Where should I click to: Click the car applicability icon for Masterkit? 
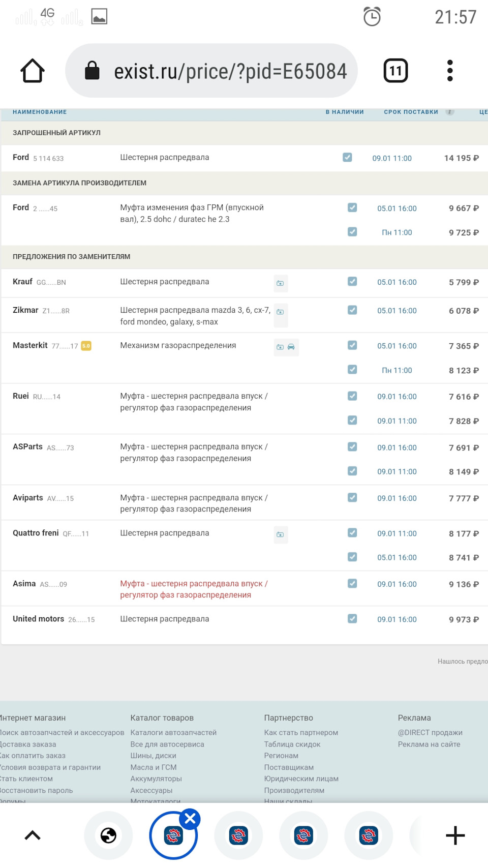point(291,347)
